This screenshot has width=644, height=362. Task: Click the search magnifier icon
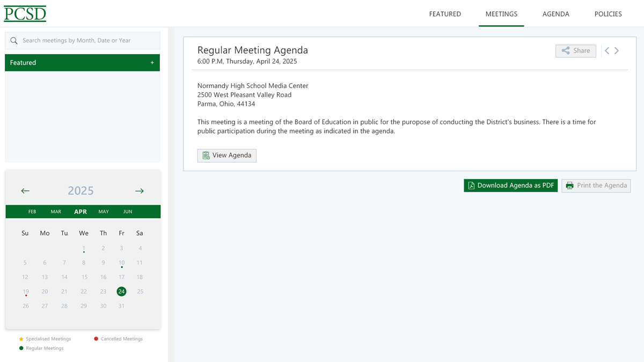(x=14, y=41)
